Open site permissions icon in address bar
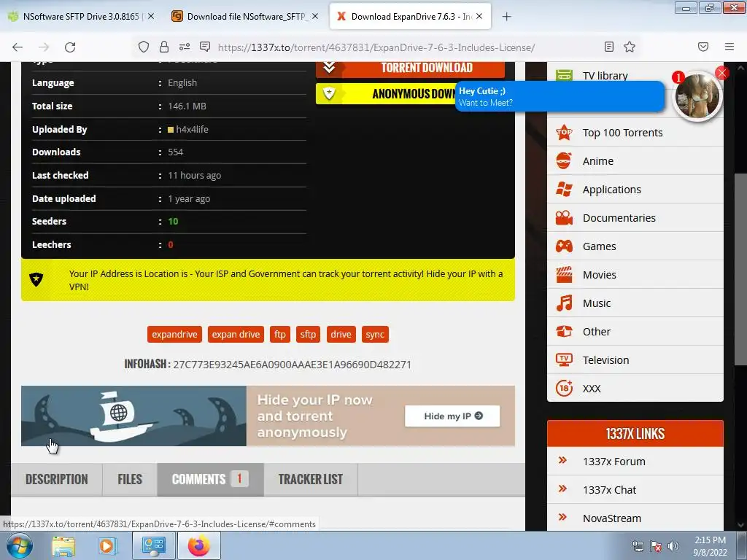This screenshot has width=747, height=560. tap(185, 47)
